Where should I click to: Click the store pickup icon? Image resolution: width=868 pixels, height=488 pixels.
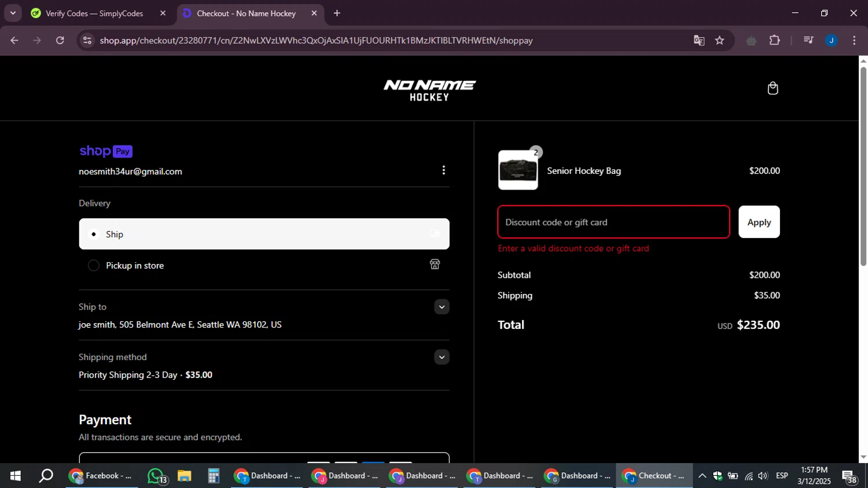pos(435,264)
